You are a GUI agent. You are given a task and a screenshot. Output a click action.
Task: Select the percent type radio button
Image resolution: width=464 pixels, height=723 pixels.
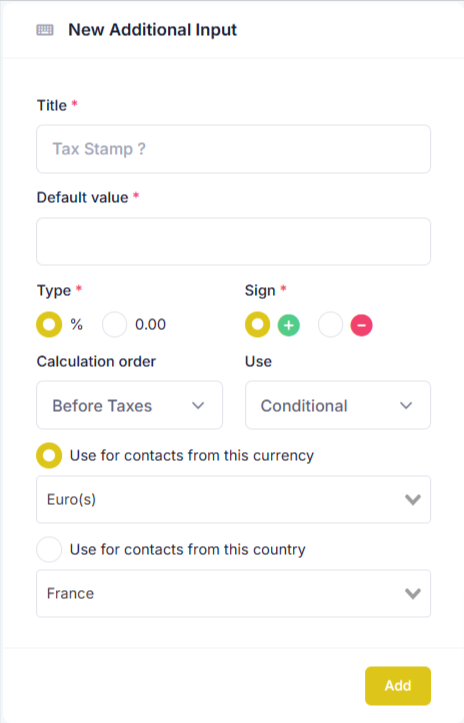[x=49, y=325]
